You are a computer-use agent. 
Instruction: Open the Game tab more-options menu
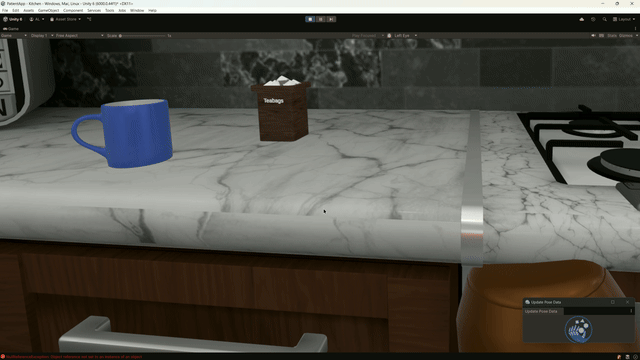[x=636, y=29]
